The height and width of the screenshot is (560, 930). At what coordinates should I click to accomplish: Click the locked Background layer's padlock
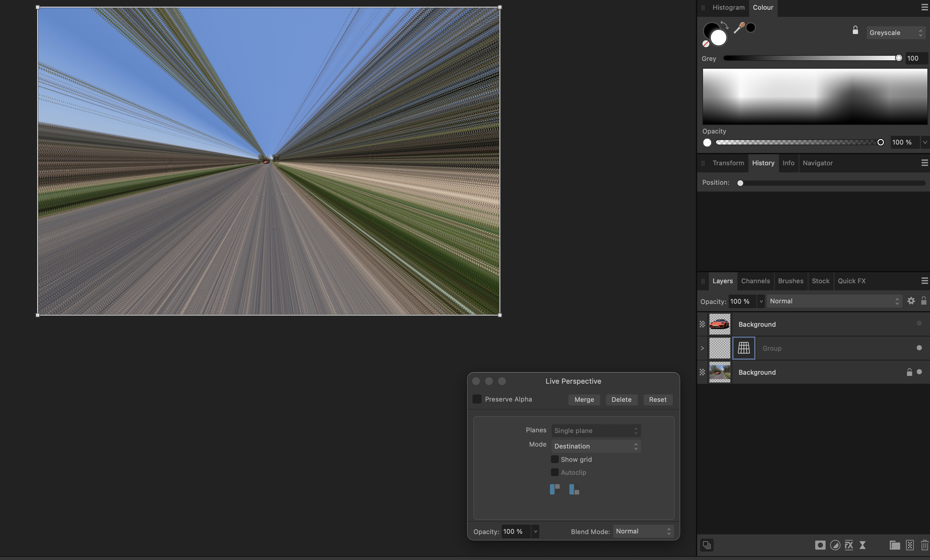[909, 372]
